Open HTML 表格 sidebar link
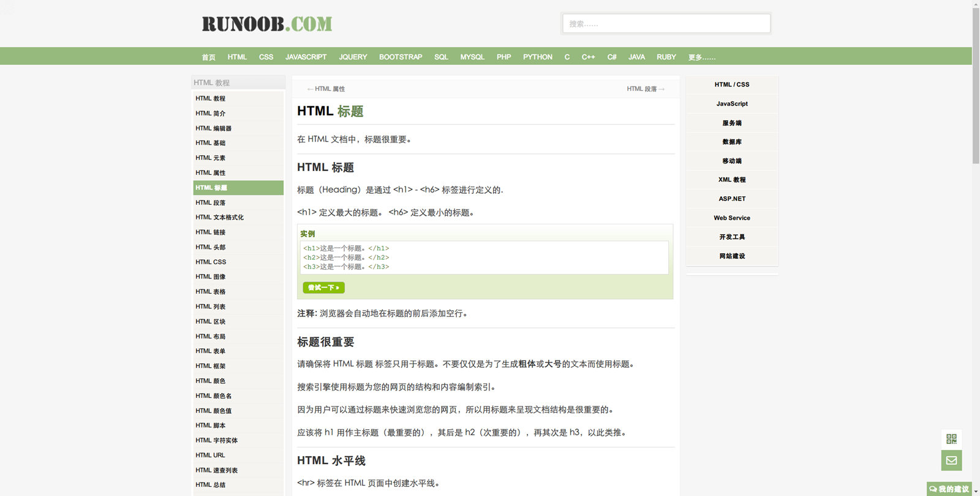This screenshot has width=980, height=496. pyautogui.click(x=238, y=292)
